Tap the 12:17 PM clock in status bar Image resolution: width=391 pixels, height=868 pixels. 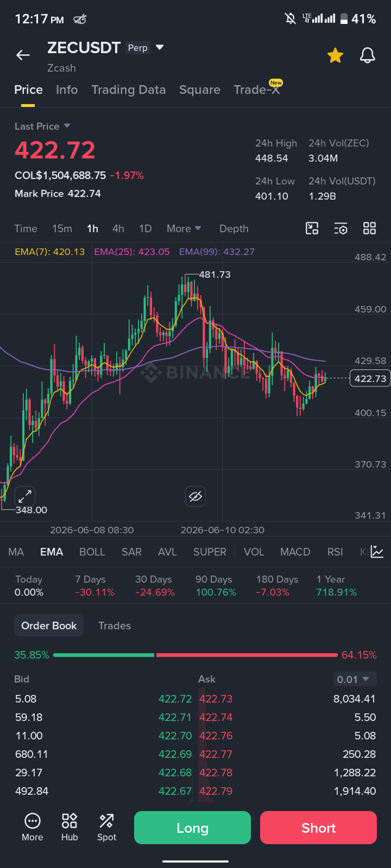39,20
